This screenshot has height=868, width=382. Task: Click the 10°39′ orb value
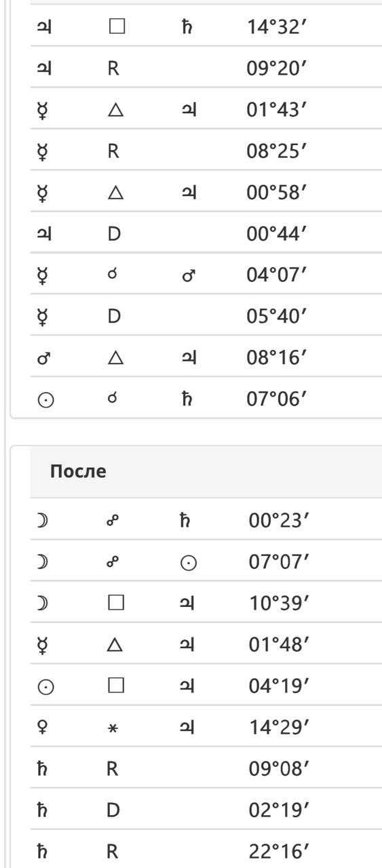(x=279, y=603)
